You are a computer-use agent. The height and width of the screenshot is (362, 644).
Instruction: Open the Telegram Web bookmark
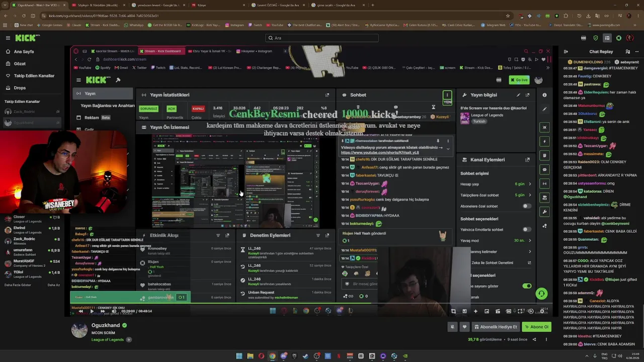(x=493, y=25)
